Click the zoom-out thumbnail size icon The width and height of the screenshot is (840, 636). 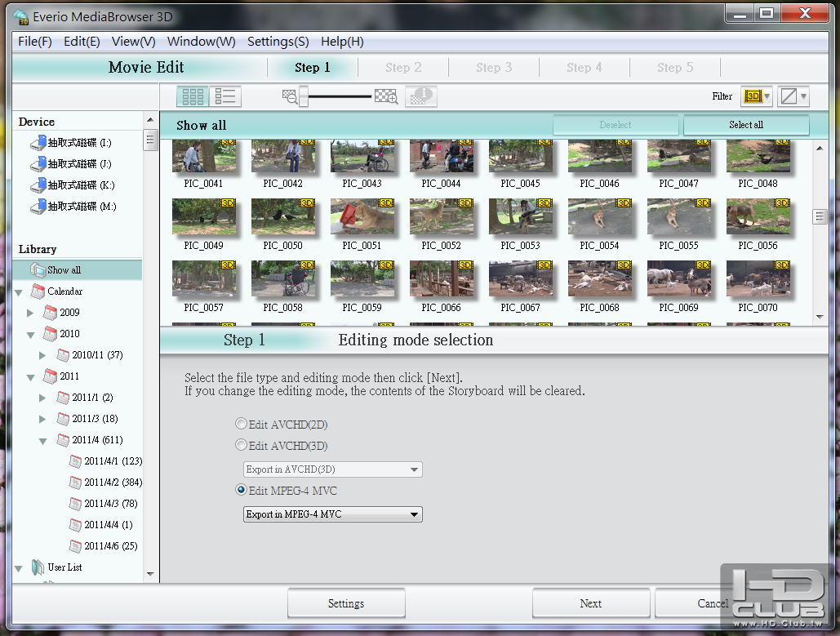290,97
